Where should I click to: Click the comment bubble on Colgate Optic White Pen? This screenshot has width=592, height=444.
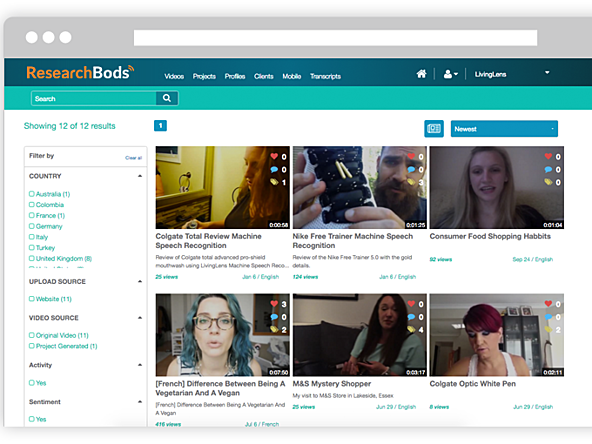point(548,317)
